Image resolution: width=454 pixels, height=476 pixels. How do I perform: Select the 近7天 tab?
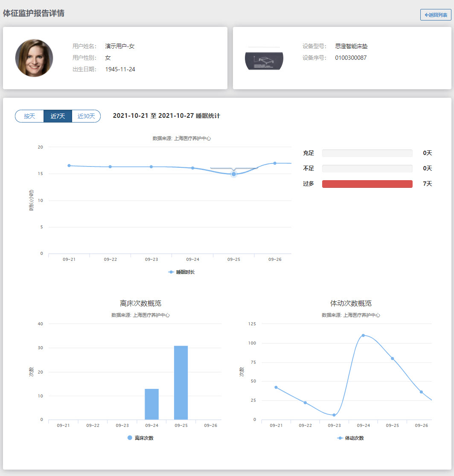click(x=58, y=116)
